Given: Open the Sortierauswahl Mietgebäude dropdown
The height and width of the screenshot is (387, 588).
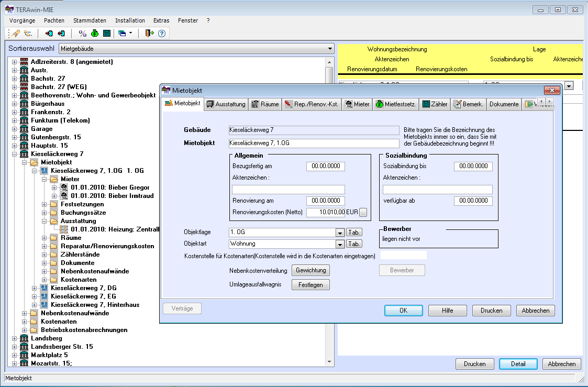Looking at the screenshot, I should (330, 49).
